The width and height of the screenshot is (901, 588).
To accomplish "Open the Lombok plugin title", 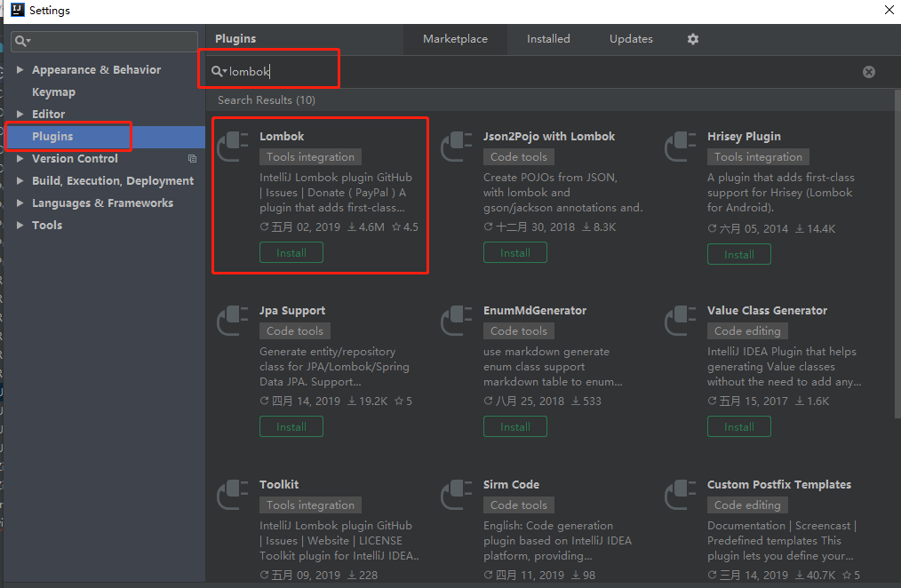I will [x=282, y=136].
